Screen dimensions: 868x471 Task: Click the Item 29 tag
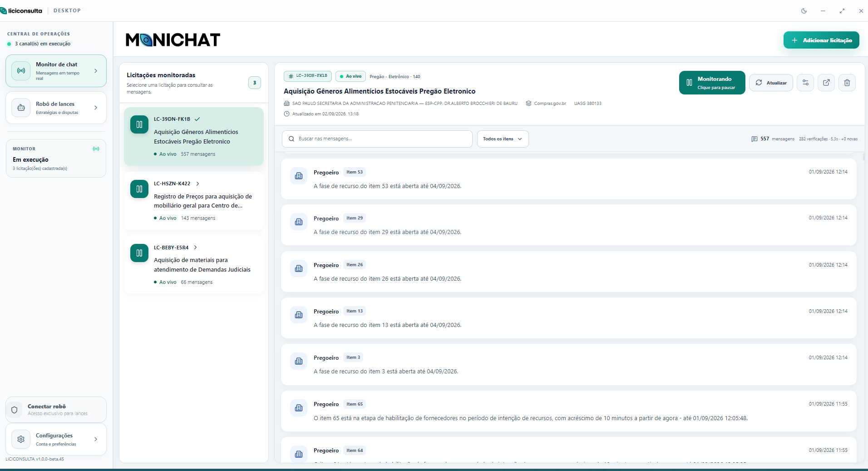tap(355, 218)
